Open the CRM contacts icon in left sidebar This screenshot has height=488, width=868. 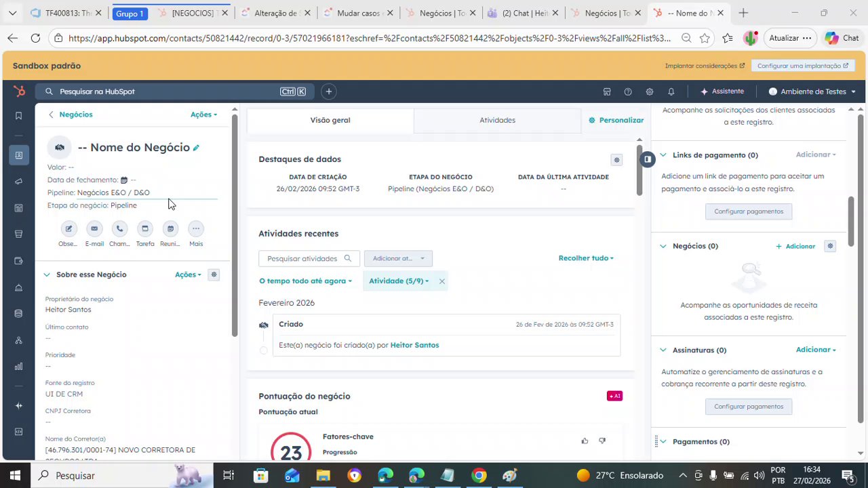pyautogui.click(x=19, y=155)
